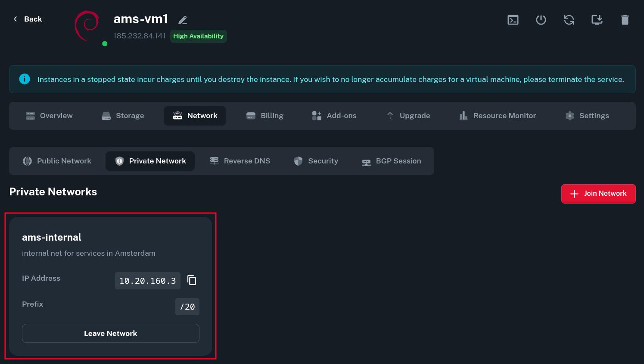This screenshot has height=364, width=644.
Task: Open the Settings tab
Action: 587,116
